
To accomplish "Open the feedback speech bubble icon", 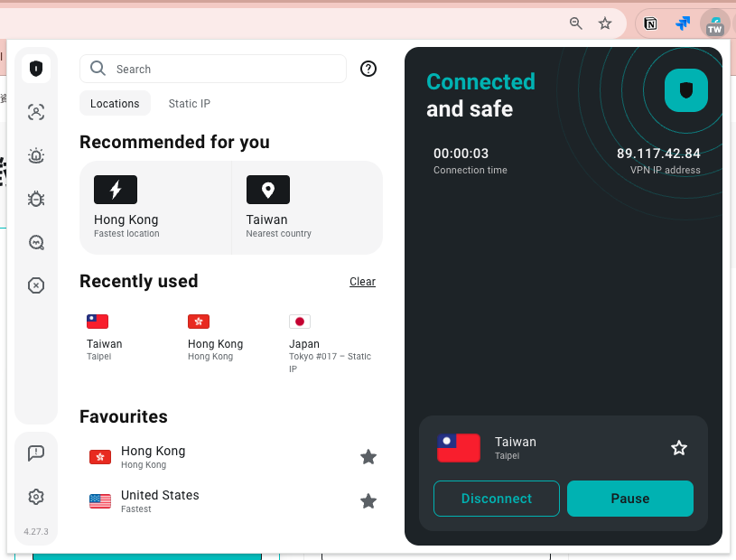I will tap(36, 453).
